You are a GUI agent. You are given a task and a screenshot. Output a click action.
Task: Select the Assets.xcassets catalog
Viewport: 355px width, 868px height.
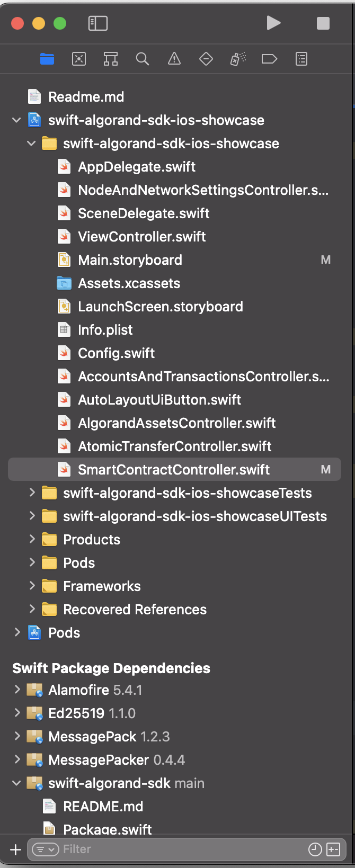pos(129,283)
